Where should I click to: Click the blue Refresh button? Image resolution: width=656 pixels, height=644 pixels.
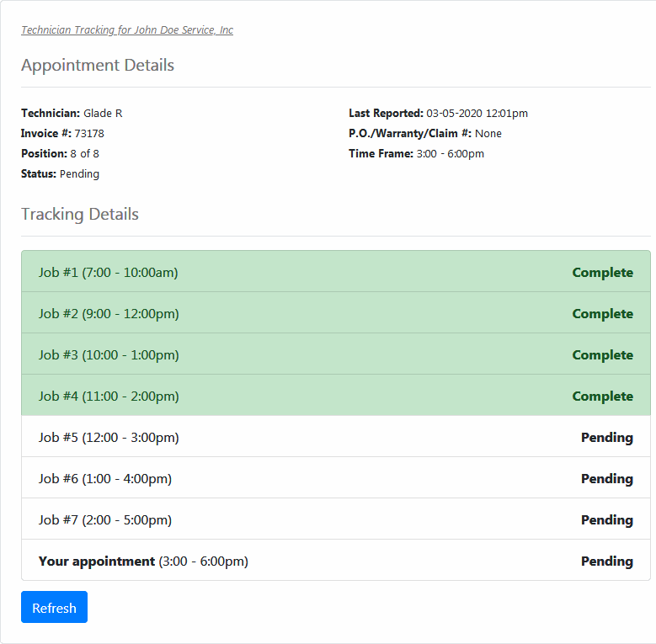tap(54, 608)
